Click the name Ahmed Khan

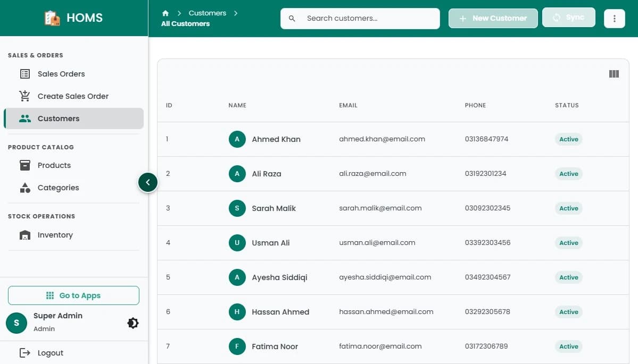pyautogui.click(x=276, y=139)
